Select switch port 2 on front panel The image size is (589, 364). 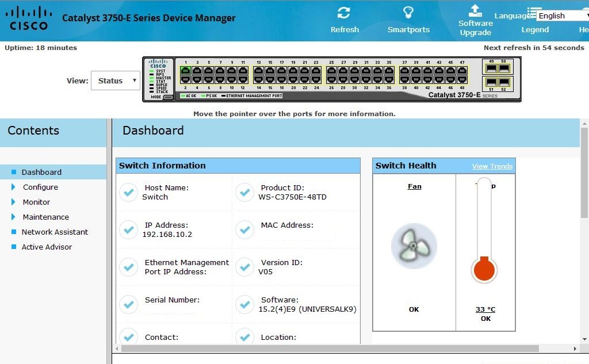click(x=185, y=79)
